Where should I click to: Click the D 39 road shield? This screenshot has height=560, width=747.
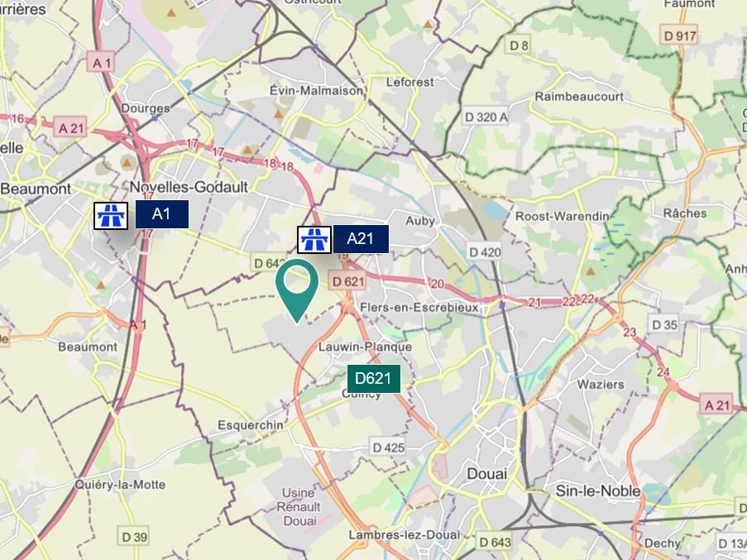[x=134, y=537]
